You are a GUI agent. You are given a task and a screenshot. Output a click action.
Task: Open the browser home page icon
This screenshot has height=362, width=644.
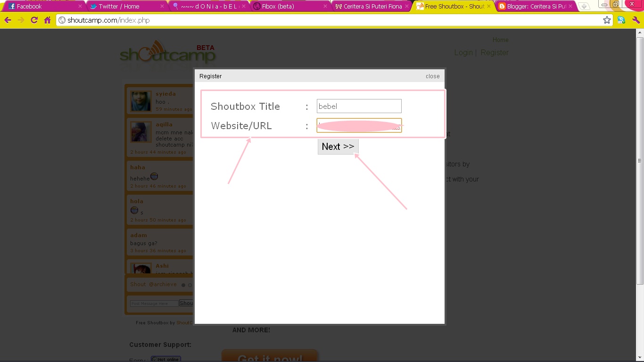47,20
